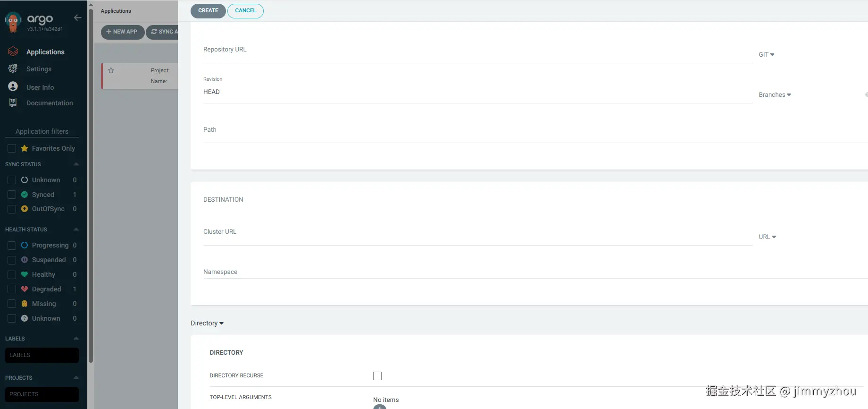This screenshot has width=868, height=409.
Task: Collapse the Labels filter section
Action: click(x=76, y=339)
